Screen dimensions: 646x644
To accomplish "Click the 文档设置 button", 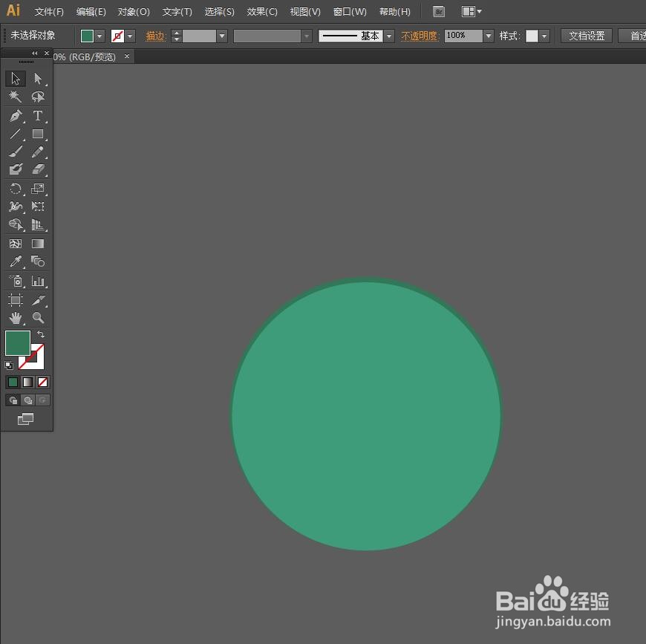I will tap(586, 35).
